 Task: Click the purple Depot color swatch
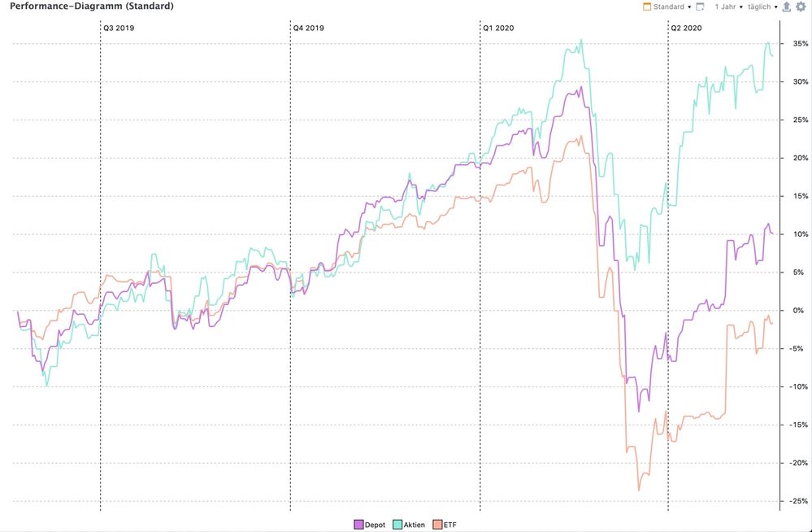(359, 525)
